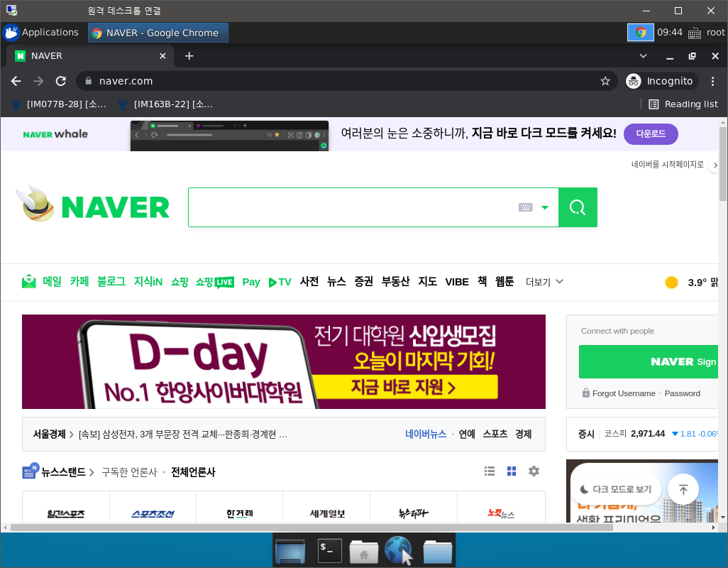
Task: Open Chrome three-dot menu
Action: (712, 81)
